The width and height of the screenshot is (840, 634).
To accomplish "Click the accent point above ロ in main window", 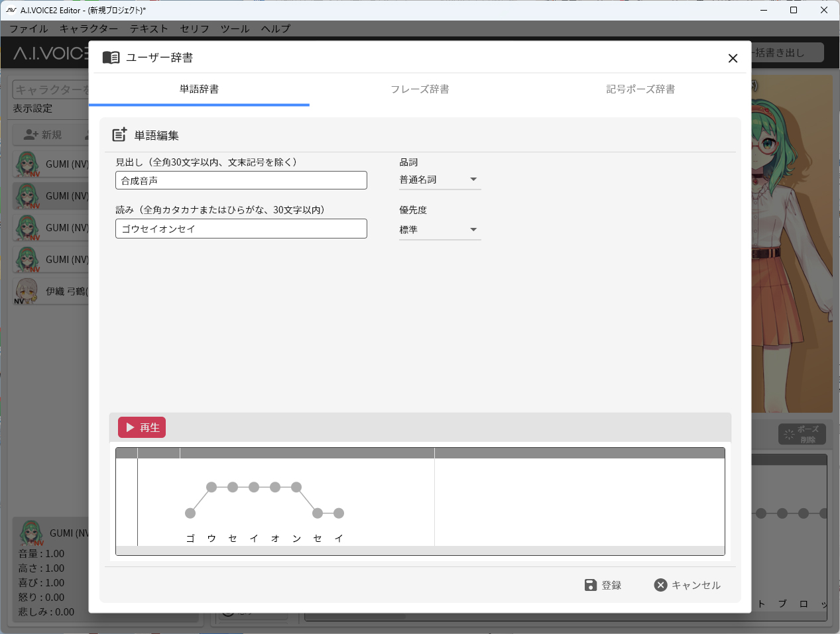I will [x=804, y=513].
